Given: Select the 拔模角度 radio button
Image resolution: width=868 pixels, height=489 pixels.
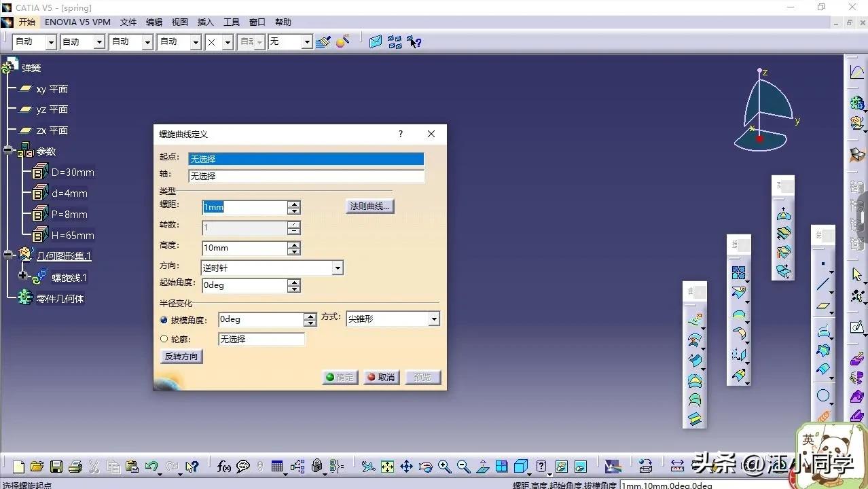Looking at the screenshot, I should tap(164, 319).
